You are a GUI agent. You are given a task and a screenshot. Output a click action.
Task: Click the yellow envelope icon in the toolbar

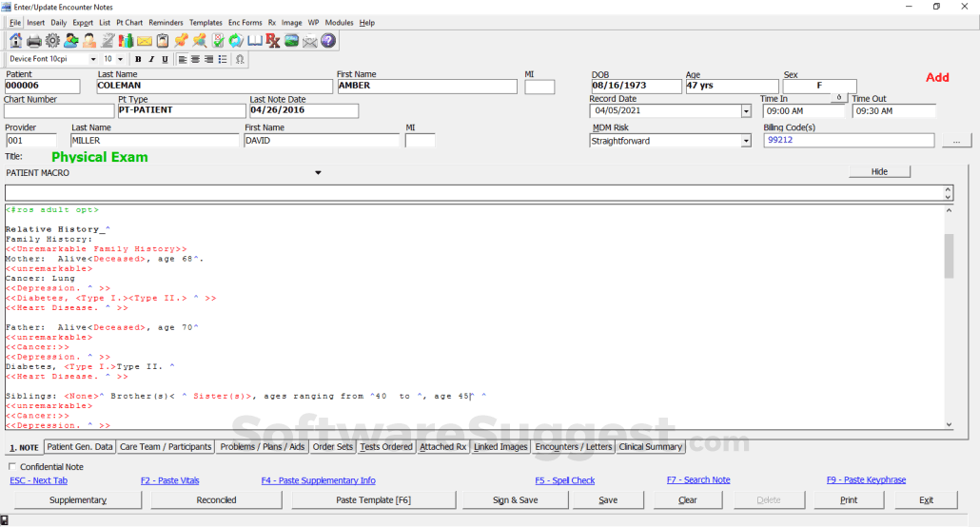click(145, 41)
